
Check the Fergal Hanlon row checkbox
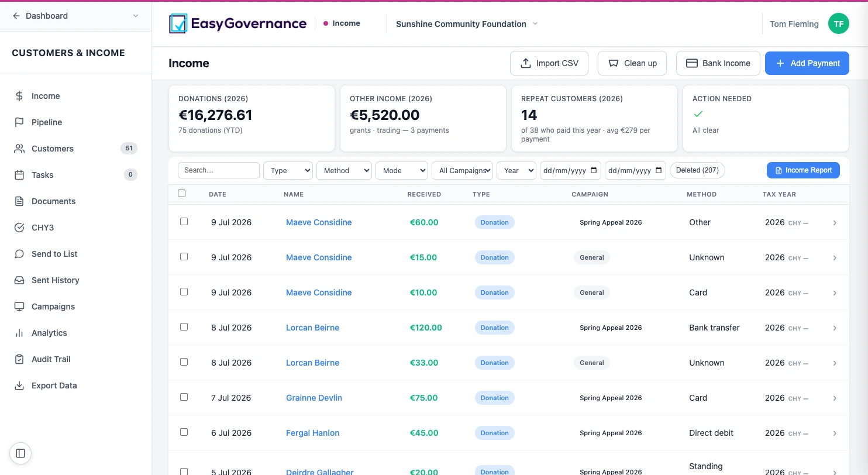pos(184,432)
